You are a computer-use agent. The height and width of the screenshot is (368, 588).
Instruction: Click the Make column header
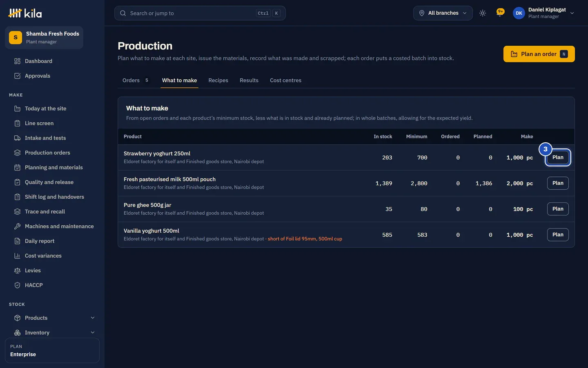click(527, 137)
